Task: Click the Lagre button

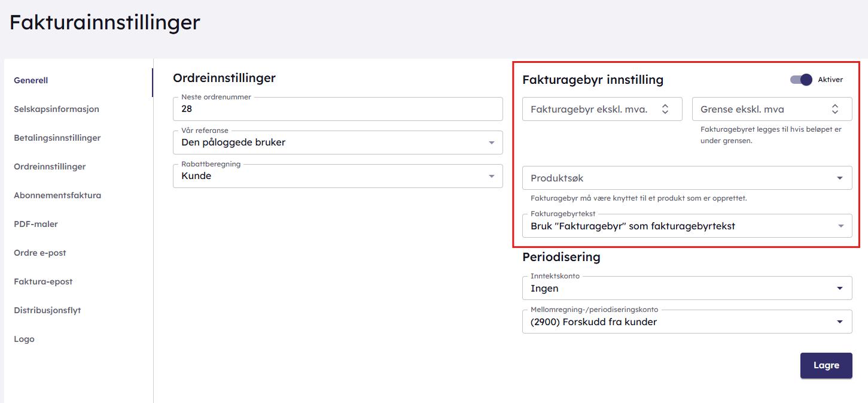Action: pyautogui.click(x=826, y=365)
